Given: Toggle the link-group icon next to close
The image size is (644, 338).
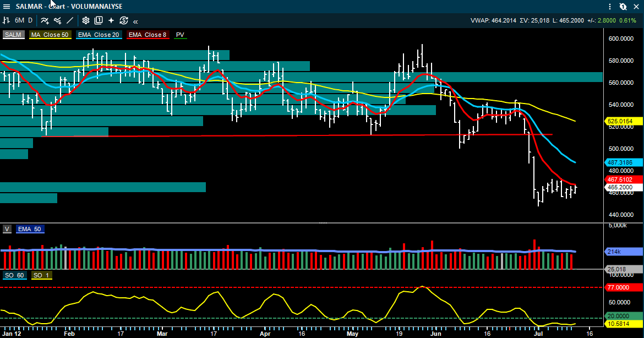Looking at the screenshot, I should pyautogui.click(x=623, y=7).
